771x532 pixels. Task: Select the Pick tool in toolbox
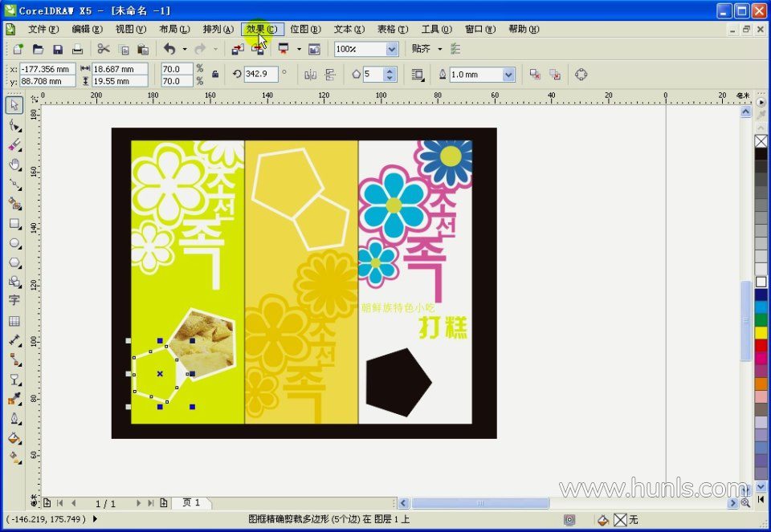tap(14, 105)
